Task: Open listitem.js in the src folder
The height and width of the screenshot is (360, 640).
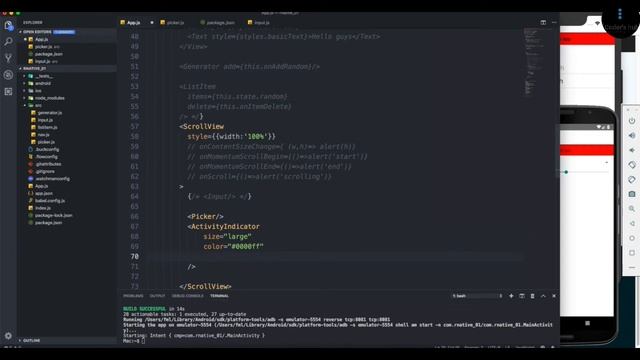Action: (x=47, y=127)
